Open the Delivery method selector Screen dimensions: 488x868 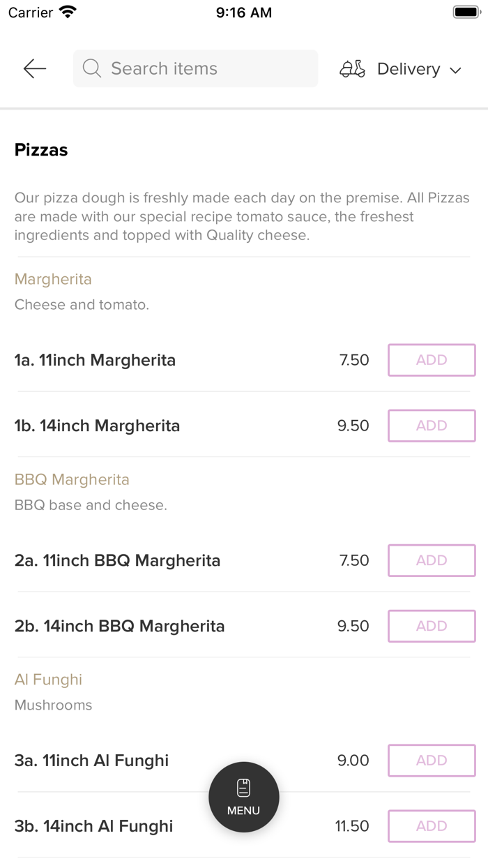coord(409,68)
